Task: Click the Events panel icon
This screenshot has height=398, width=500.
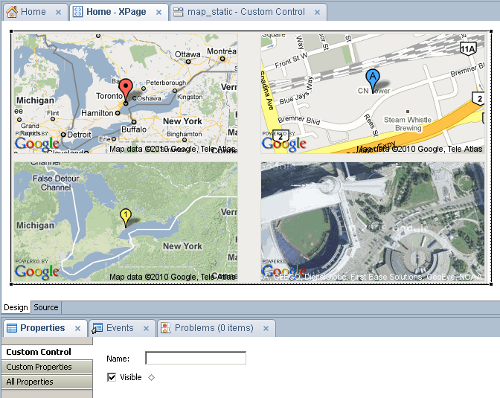Action: coord(97,328)
